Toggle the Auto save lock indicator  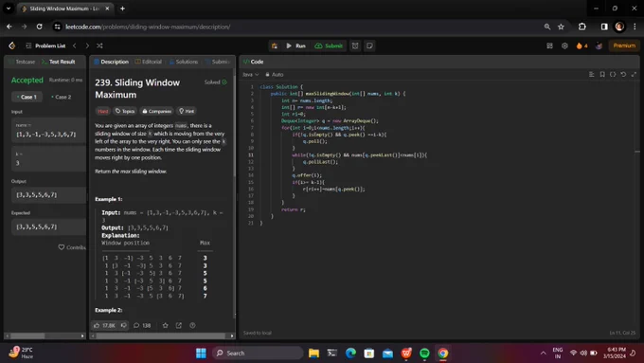(275, 75)
